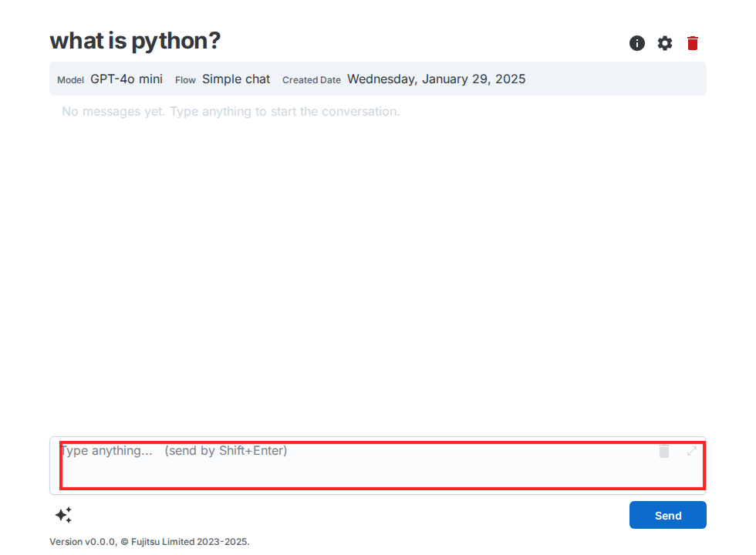The height and width of the screenshot is (555, 756).
Task: Click the 'Model' label in the info bar
Action: [x=70, y=80]
